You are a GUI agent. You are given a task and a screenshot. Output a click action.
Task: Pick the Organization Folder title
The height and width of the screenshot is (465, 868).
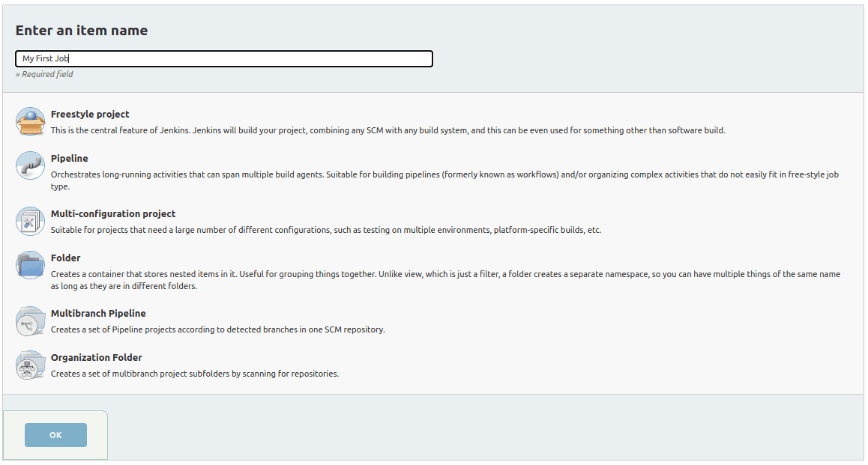click(x=97, y=358)
